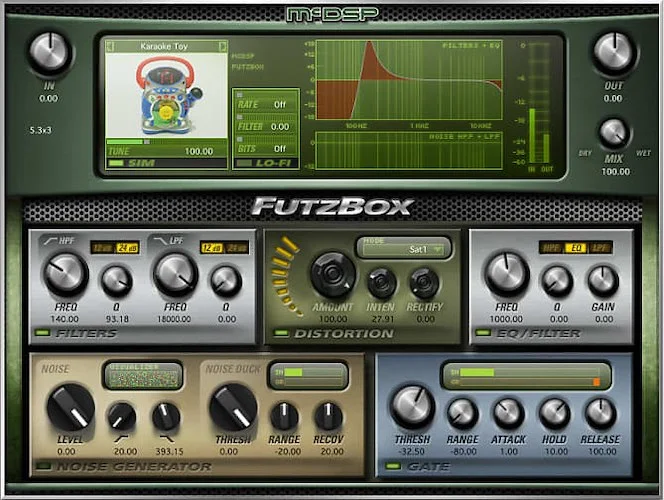Click the distortion INTEN knob
This screenshot has width=664, height=500.
click(x=382, y=282)
